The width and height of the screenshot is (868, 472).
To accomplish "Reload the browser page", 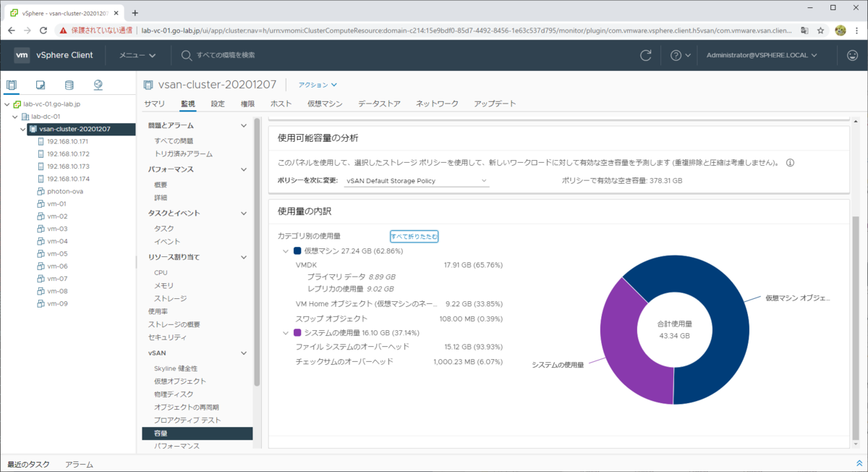I will (43, 30).
